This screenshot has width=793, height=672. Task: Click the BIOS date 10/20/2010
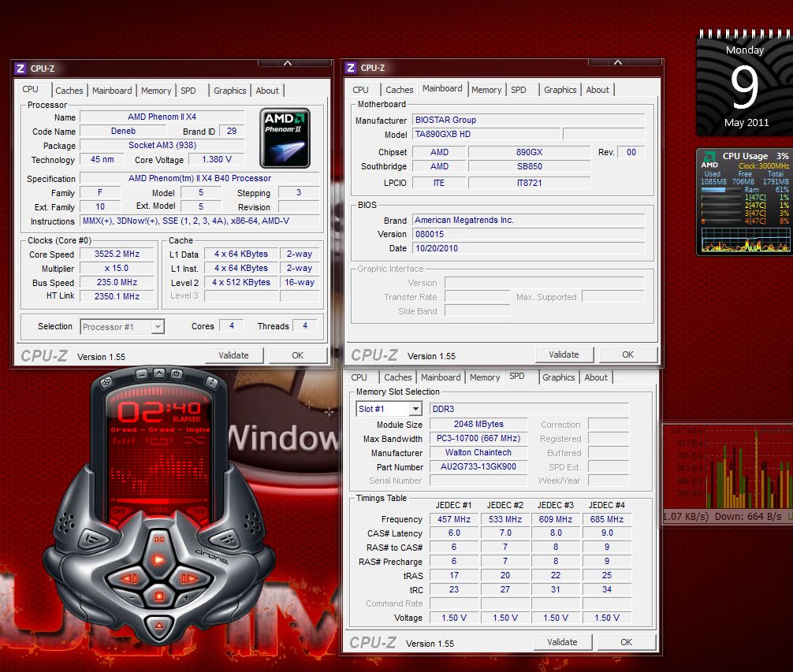[528, 249]
